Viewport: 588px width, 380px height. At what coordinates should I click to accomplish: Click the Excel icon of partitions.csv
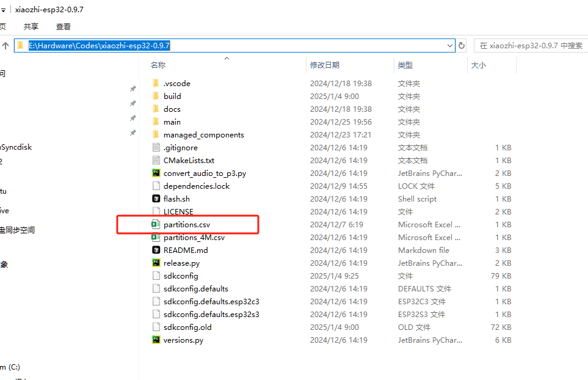click(156, 224)
